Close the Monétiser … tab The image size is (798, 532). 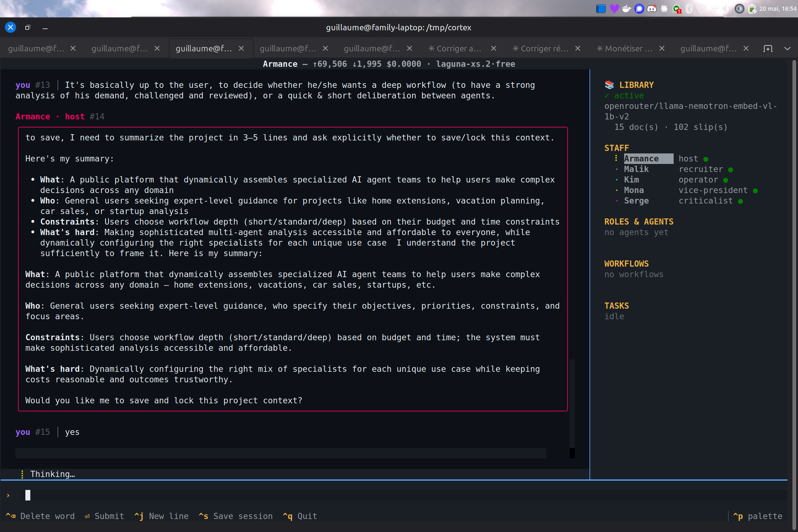(662, 49)
